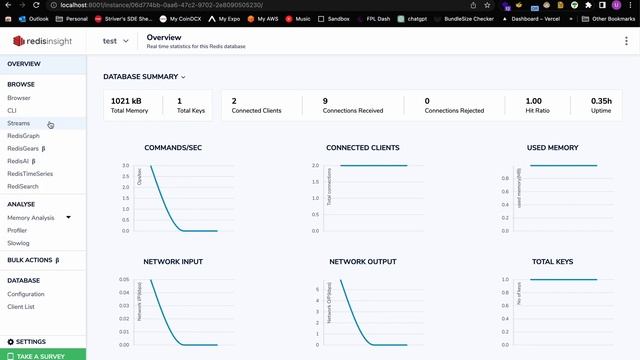Viewport: 640px width, 360px height.
Task: Toggle the browser side panel icon
Action: pos(602,5)
